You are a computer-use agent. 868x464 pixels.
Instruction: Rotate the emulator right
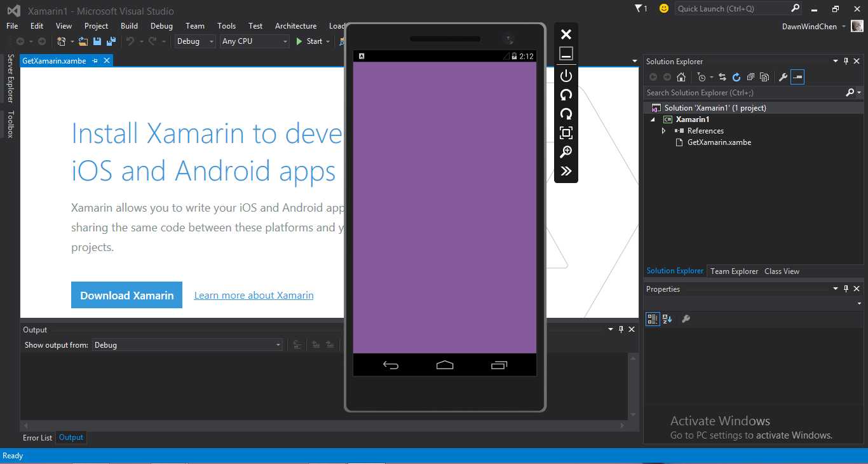click(566, 114)
